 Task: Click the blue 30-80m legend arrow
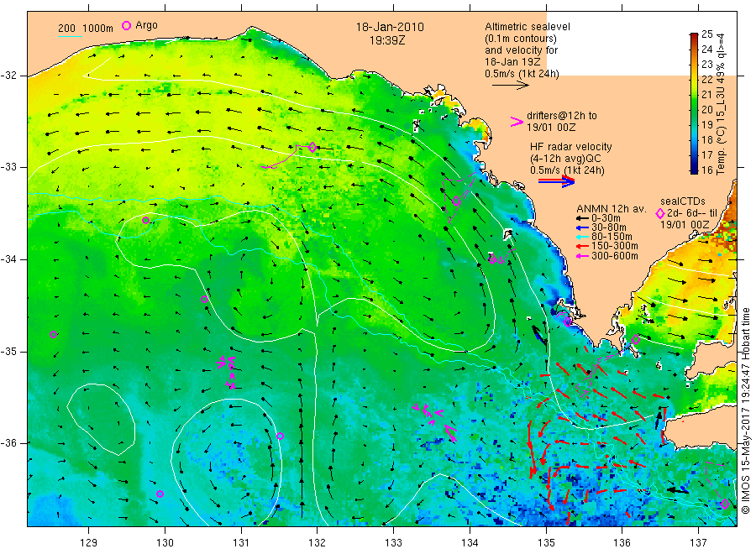click(582, 227)
